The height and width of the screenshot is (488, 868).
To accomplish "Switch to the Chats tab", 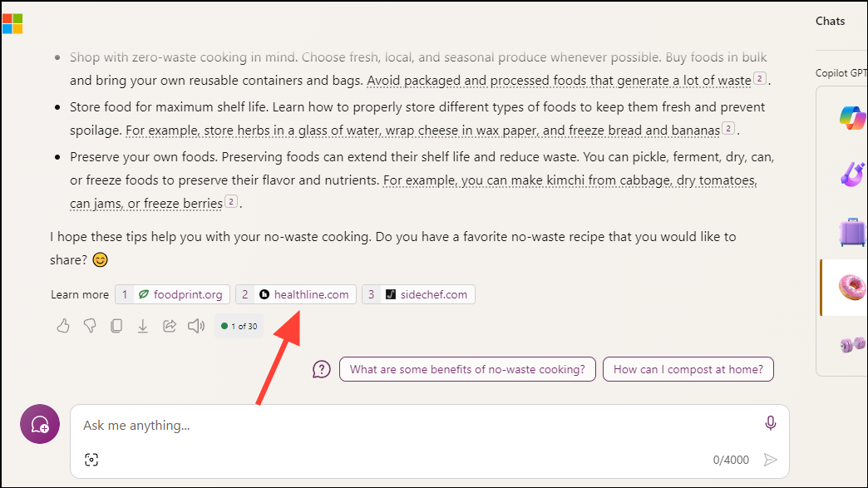I will click(830, 21).
